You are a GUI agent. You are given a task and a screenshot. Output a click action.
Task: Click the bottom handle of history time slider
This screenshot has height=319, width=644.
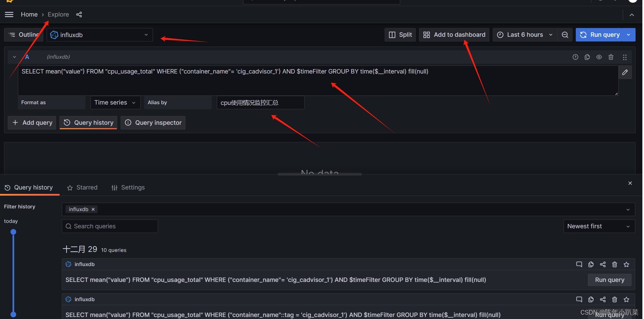[14, 314]
